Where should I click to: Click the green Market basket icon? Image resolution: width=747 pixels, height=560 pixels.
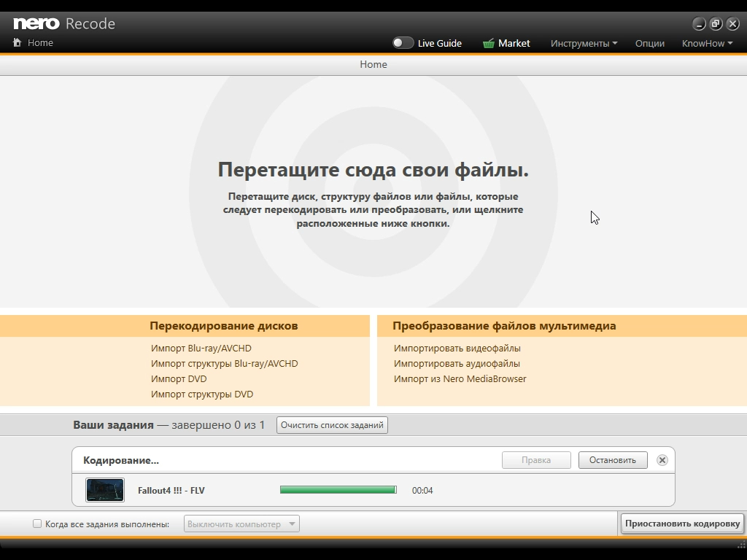488,43
